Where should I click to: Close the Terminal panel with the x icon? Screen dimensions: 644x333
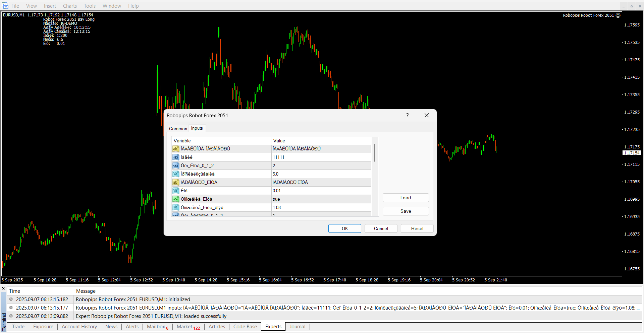pyautogui.click(x=3, y=288)
